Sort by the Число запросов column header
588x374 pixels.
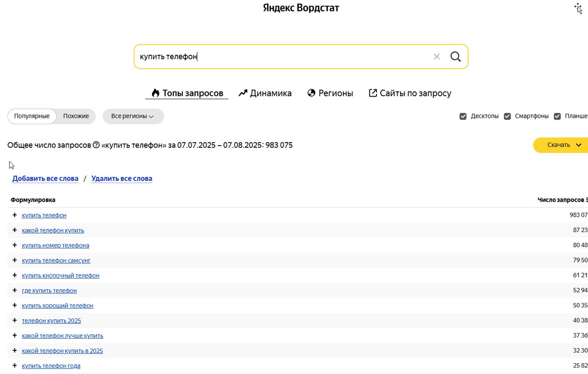click(563, 200)
